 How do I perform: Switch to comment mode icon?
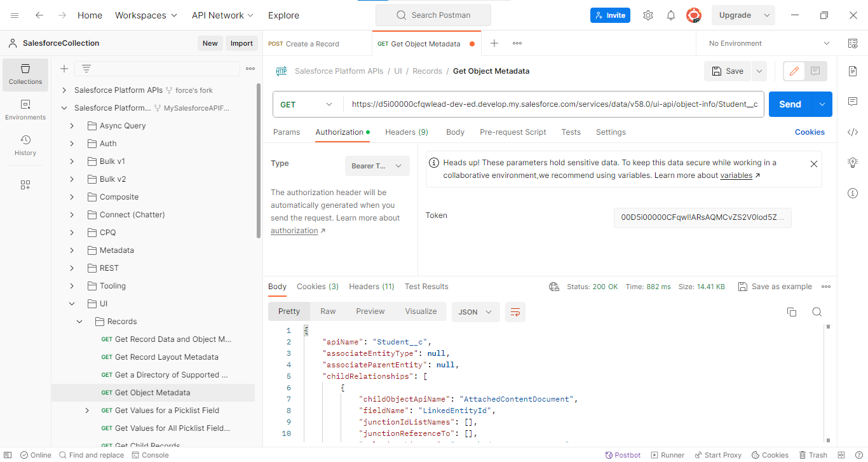click(816, 71)
